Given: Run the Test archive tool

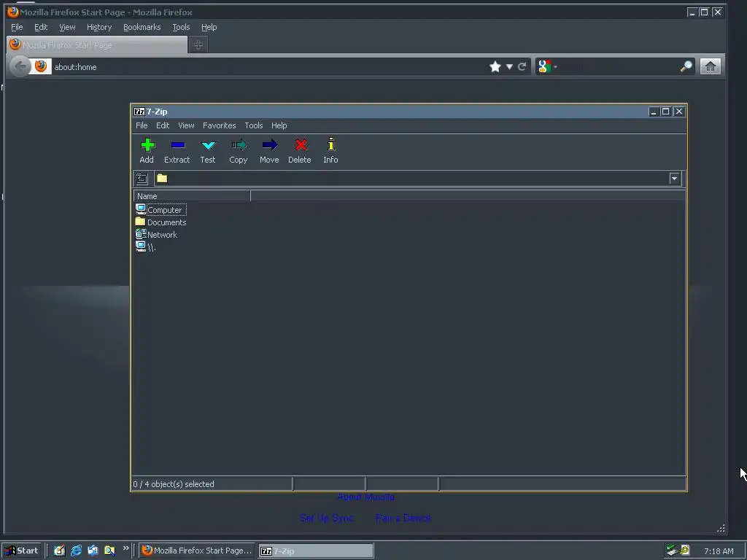Looking at the screenshot, I should pyautogui.click(x=208, y=145).
